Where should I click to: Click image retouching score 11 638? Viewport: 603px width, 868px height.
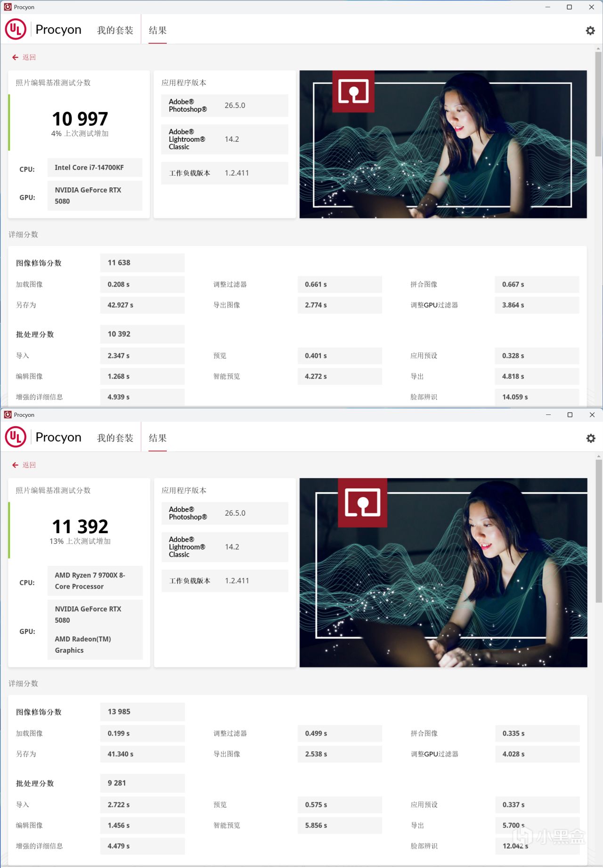tap(142, 263)
